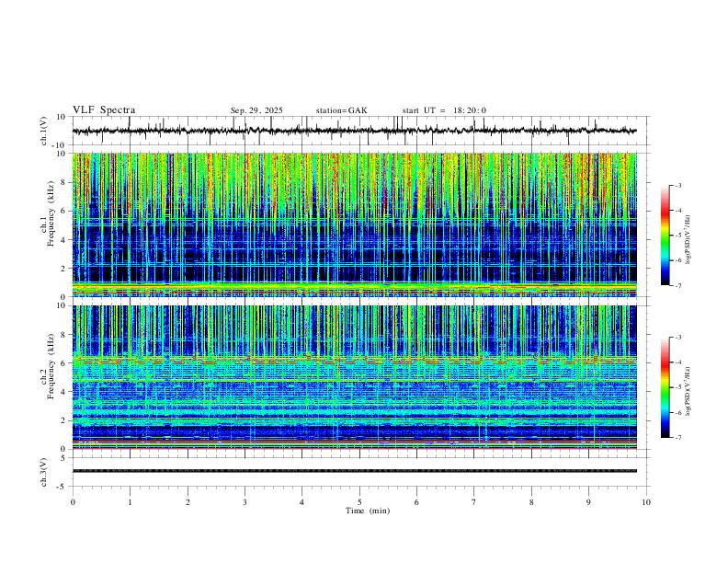Image resolution: width=728 pixels, height=563 pixels.
Task: Click the "ch.1(V)" waveform axis label
Action: tap(44, 131)
